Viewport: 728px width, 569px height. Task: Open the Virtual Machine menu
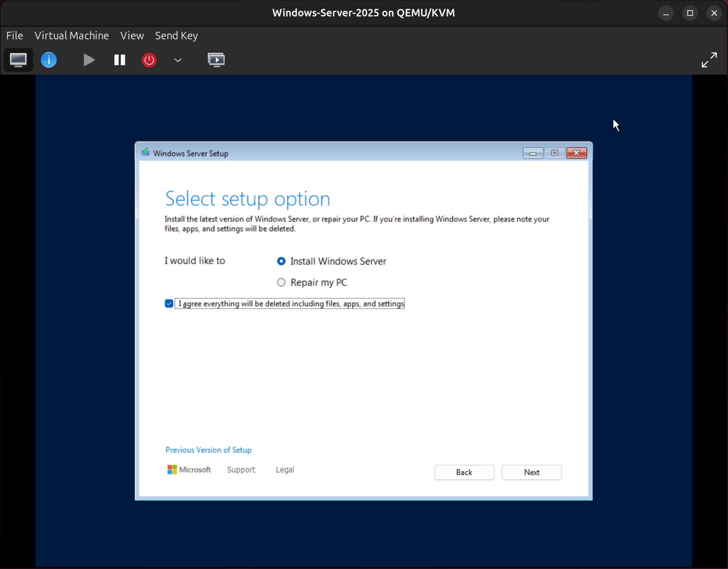pyautogui.click(x=72, y=35)
